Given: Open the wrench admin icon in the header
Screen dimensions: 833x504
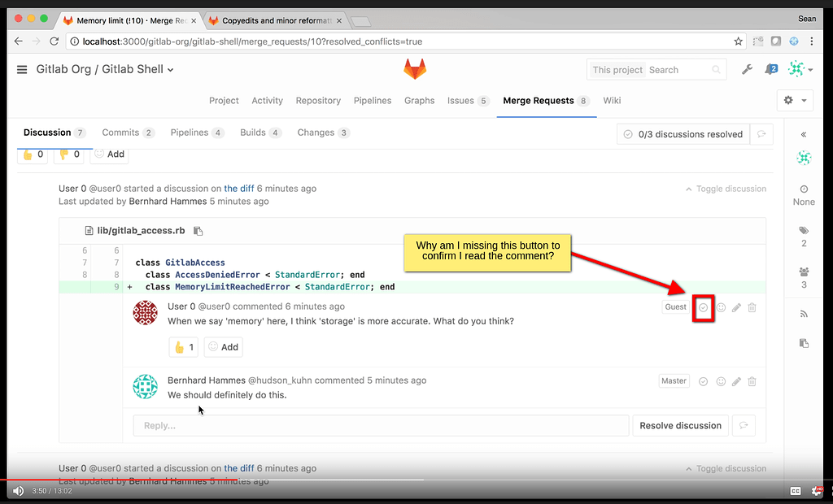Looking at the screenshot, I should click(747, 69).
